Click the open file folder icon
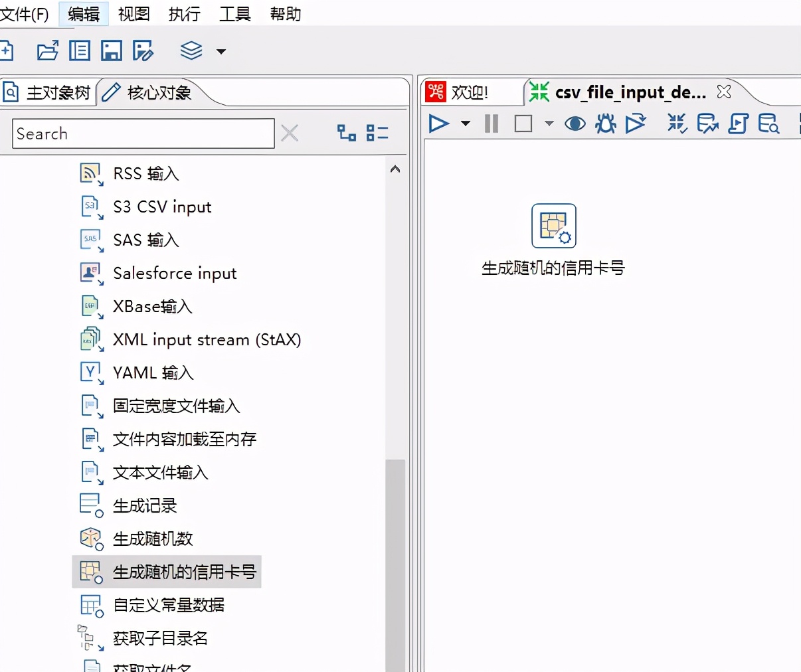The height and width of the screenshot is (672, 801). 47,50
